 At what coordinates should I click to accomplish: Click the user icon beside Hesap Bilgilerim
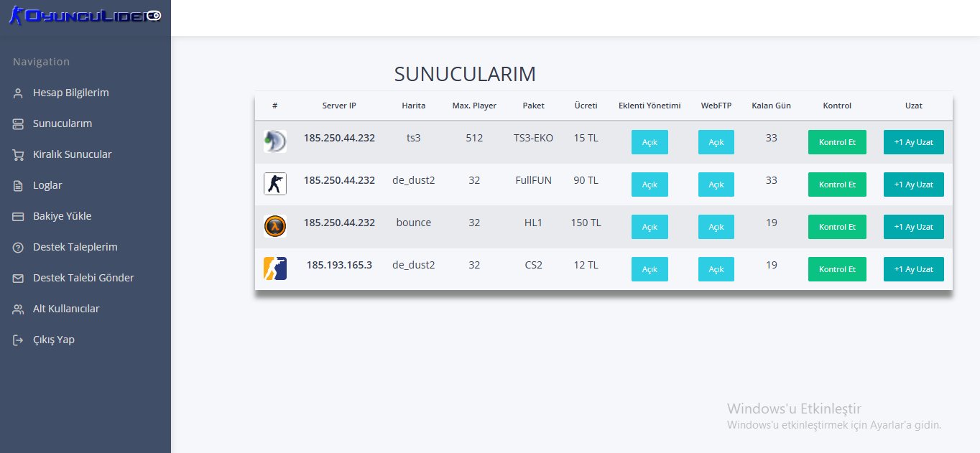(19, 93)
